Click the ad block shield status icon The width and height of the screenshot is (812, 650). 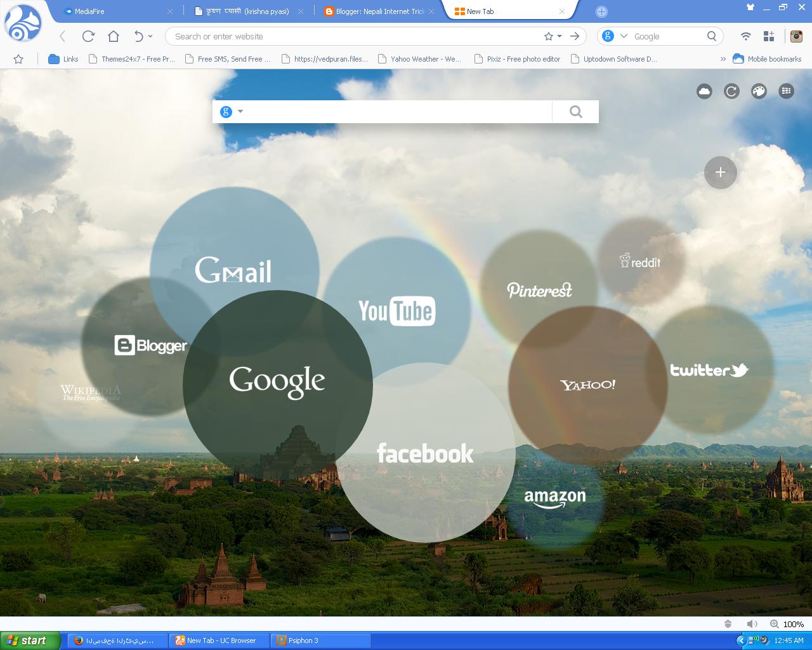(728, 624)
